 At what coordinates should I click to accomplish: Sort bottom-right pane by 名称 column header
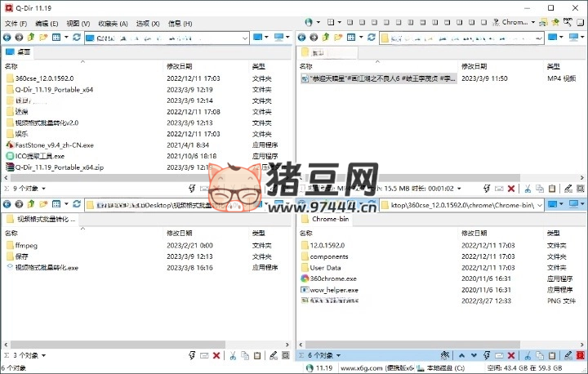(309, 233)
